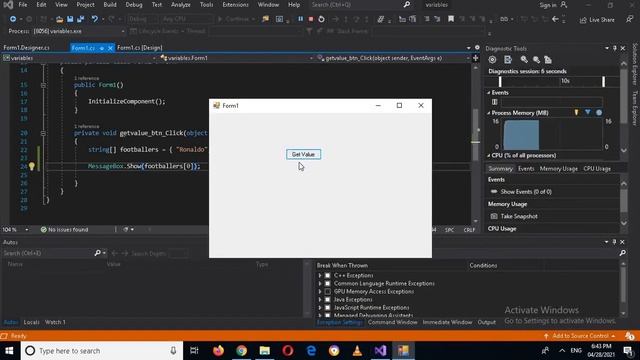Viewport: 640px width, 360px height.
Task: Collapse the Events section in Diagnostic Tools
Action: [489, 93]
